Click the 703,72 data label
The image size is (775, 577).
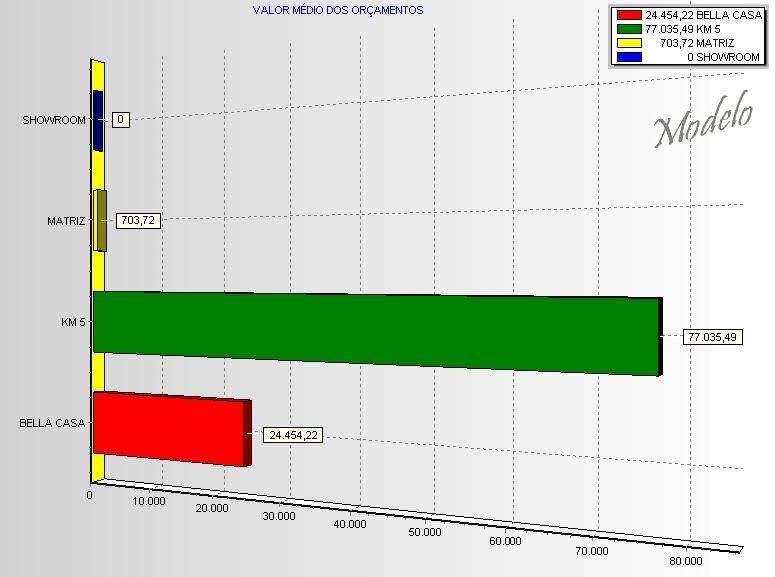point(138,221)
